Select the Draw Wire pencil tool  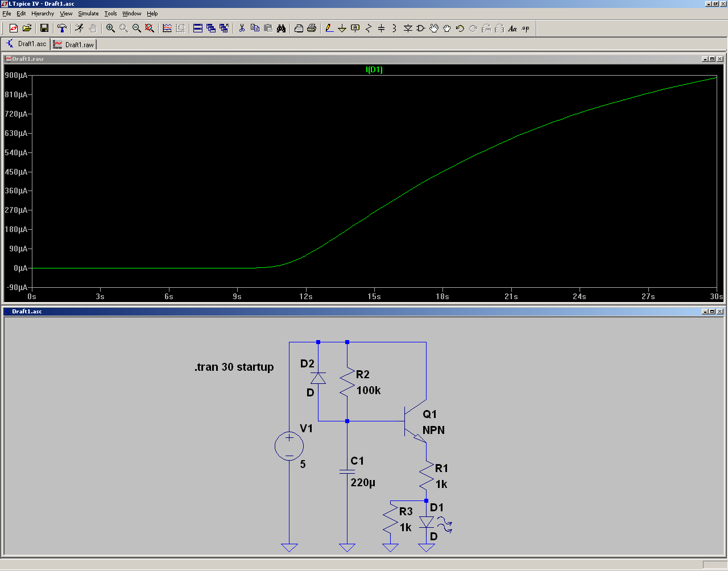(x=329, y=28)
